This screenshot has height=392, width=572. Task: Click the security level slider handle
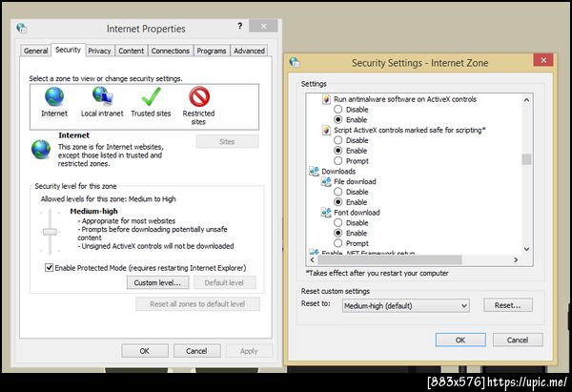click(50, 232)
